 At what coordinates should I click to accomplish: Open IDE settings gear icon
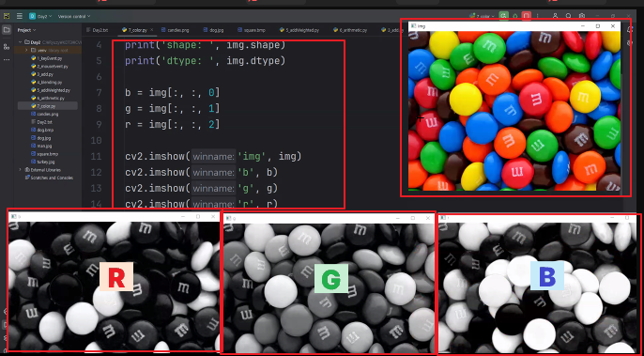582,16
